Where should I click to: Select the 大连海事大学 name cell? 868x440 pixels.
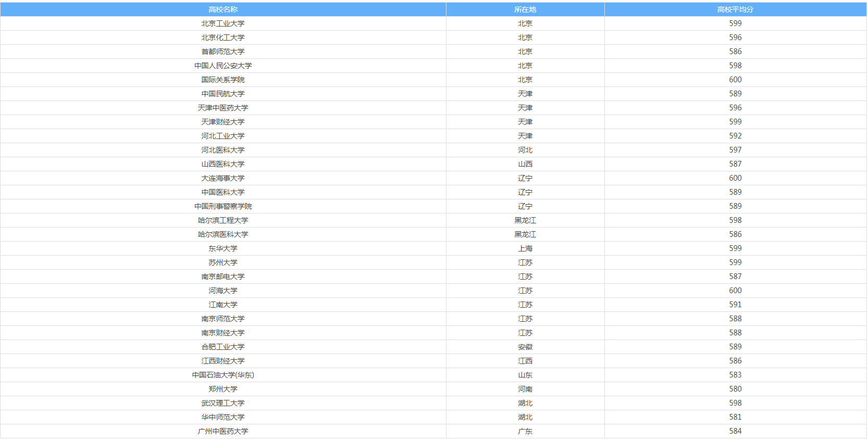pyautogui.click(x=223, y=178)
